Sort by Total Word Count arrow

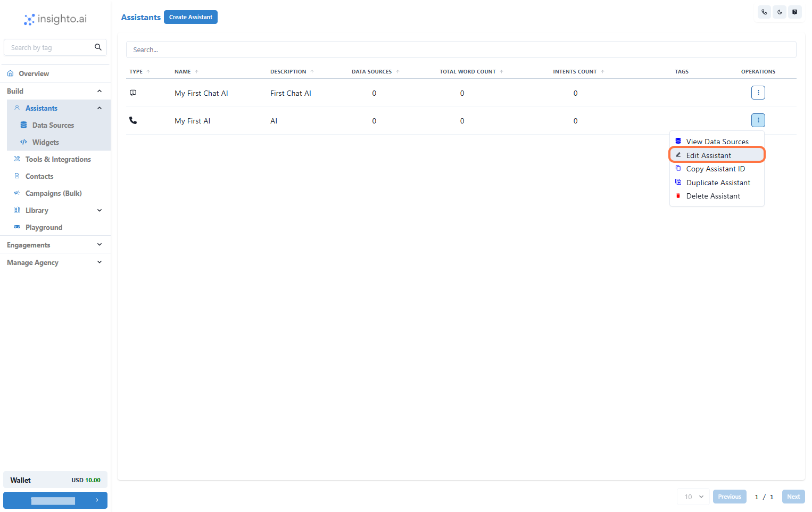point(501,72)
